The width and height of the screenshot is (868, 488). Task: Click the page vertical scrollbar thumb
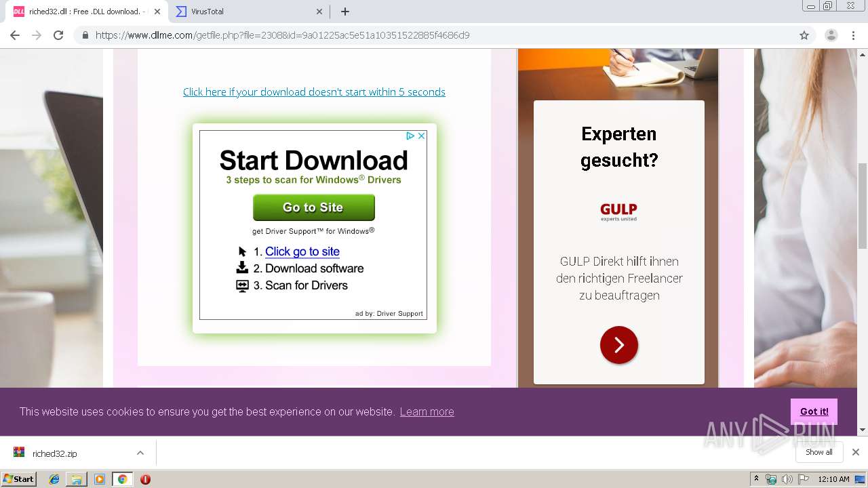click(x=863, y=206)
